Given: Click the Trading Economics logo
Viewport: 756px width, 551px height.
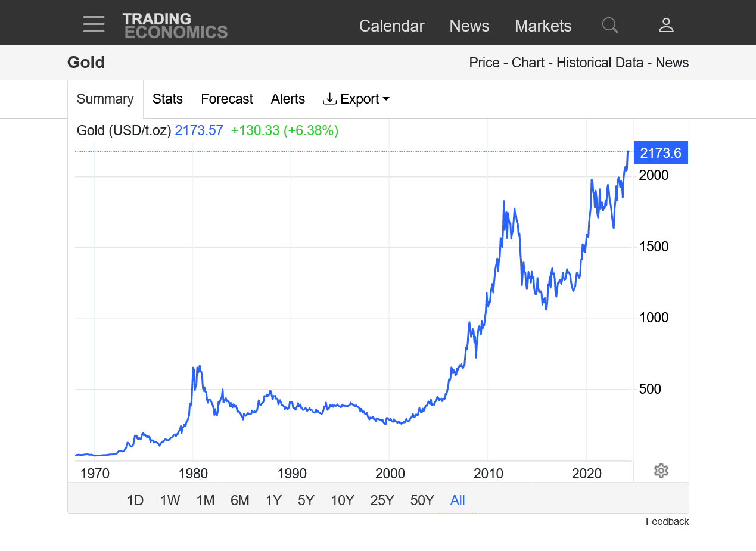Looking at the screenshot, I should click(175, 26).
